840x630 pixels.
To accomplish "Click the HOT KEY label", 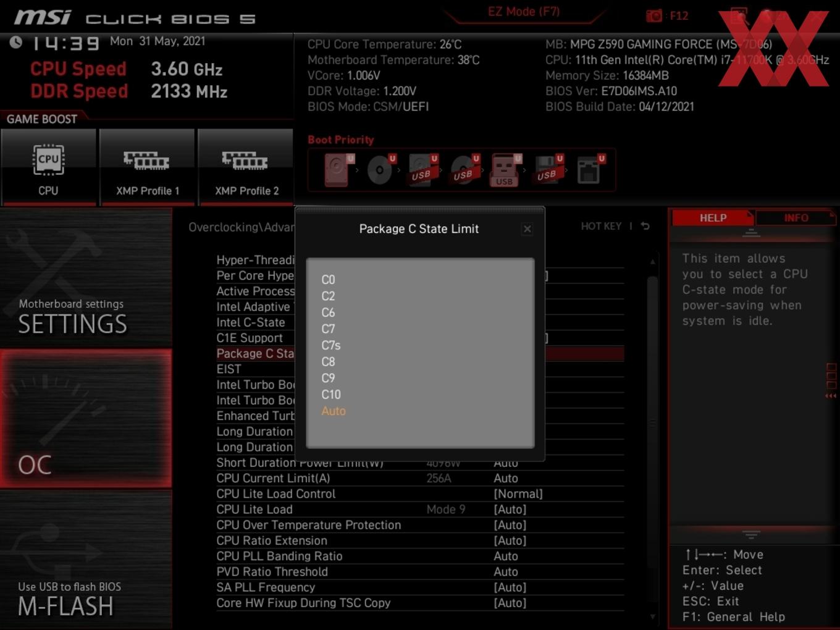I will [601, 226].
